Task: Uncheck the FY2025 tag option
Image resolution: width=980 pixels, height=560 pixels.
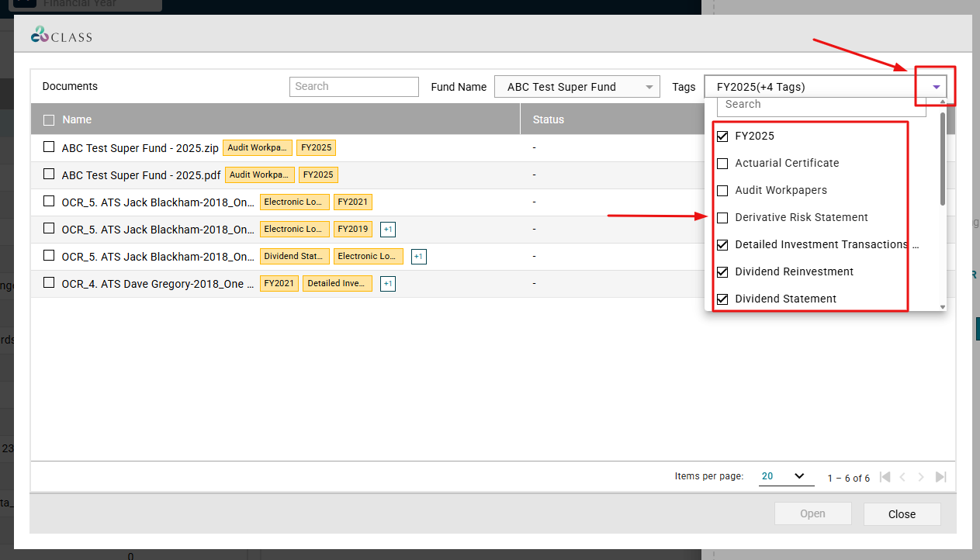Action: [x=722, y=136]
